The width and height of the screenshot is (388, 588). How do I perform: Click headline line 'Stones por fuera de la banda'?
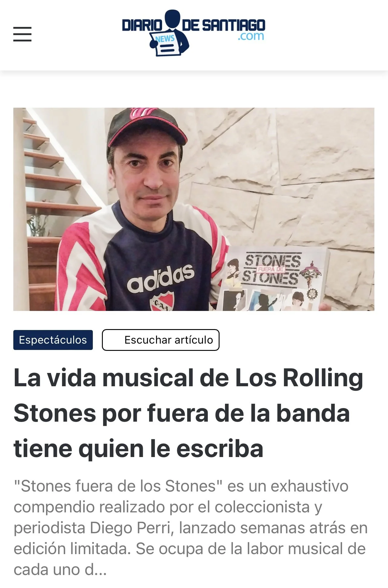click(x=182, y=413)
